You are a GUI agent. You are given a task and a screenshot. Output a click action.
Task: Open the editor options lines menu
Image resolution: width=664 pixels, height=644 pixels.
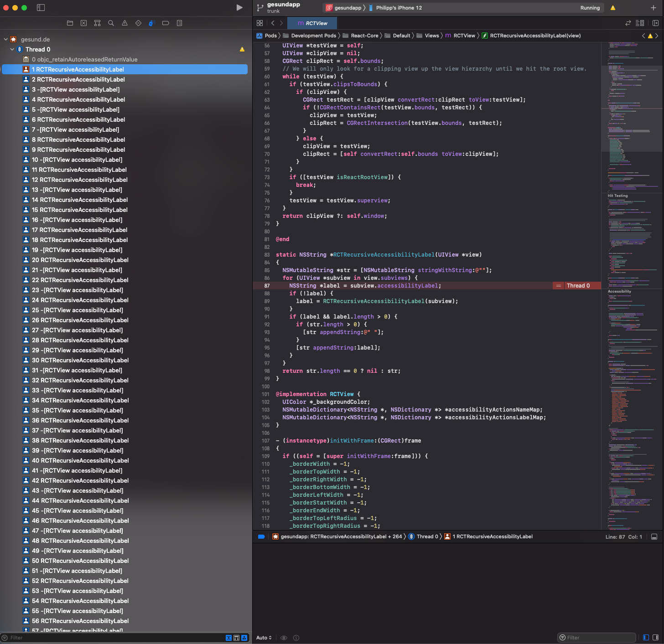click(x=640, y=23)
